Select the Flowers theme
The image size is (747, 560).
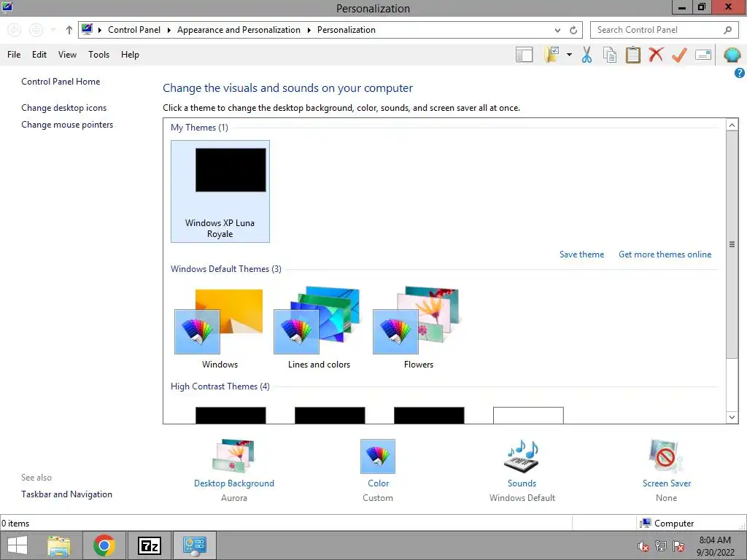click(x=418, y=328)
